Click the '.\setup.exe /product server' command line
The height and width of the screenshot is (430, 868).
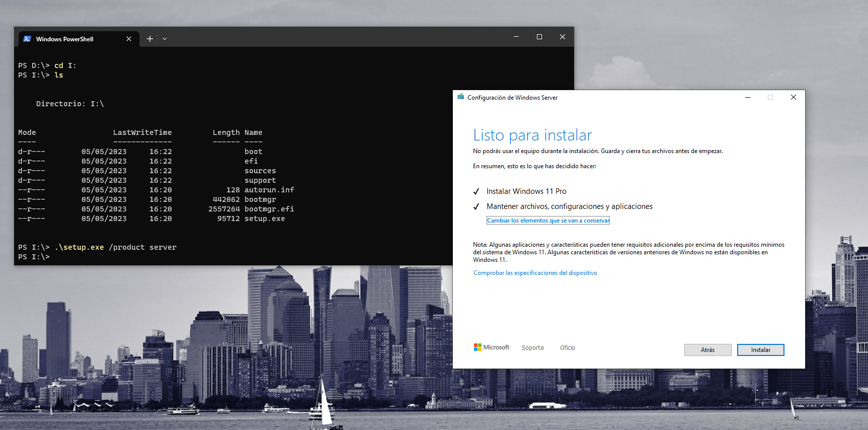click(115, 247)
